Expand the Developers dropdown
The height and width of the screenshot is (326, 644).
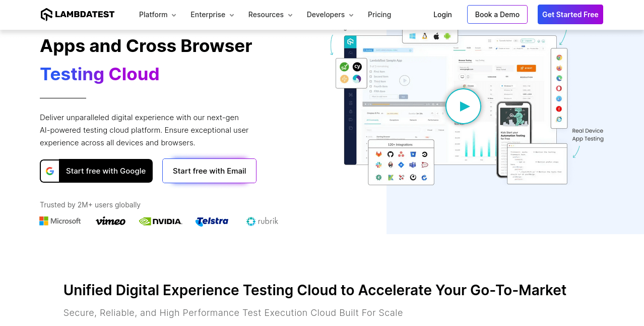pos(330,15)
